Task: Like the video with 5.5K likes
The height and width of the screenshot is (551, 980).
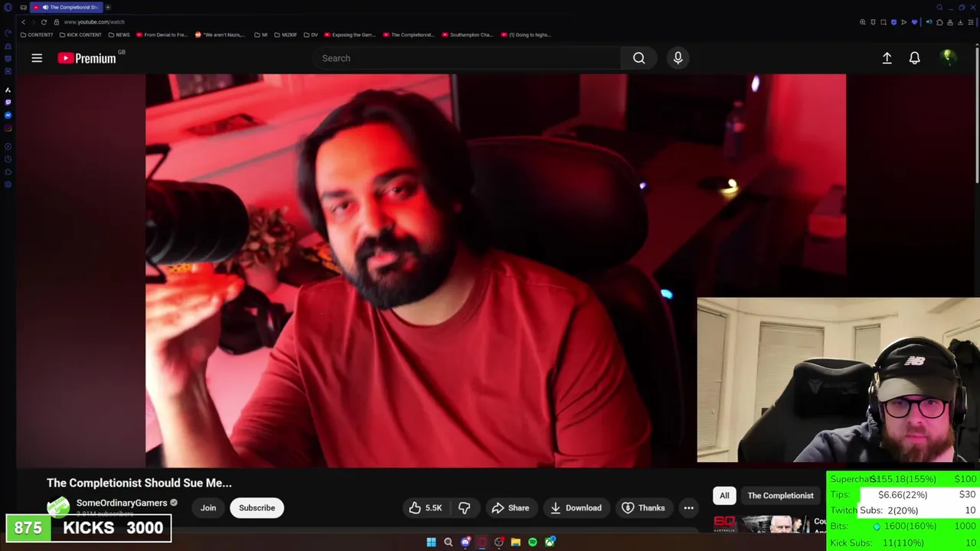Action: pos(425,508)
